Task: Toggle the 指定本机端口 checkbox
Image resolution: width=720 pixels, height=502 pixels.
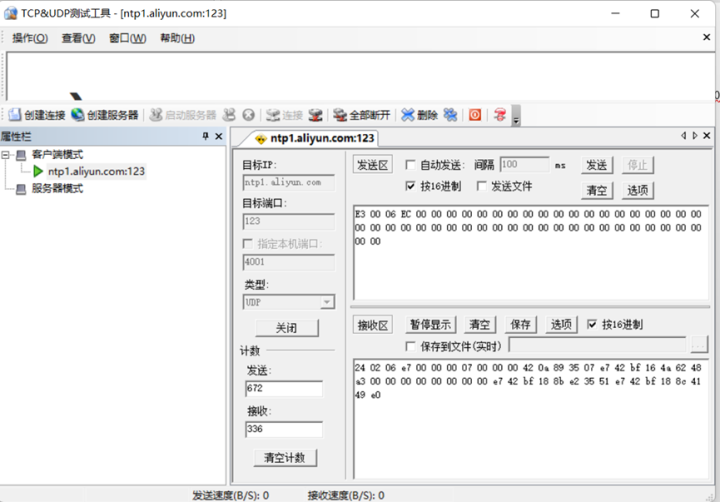Action: coord(248,243)
